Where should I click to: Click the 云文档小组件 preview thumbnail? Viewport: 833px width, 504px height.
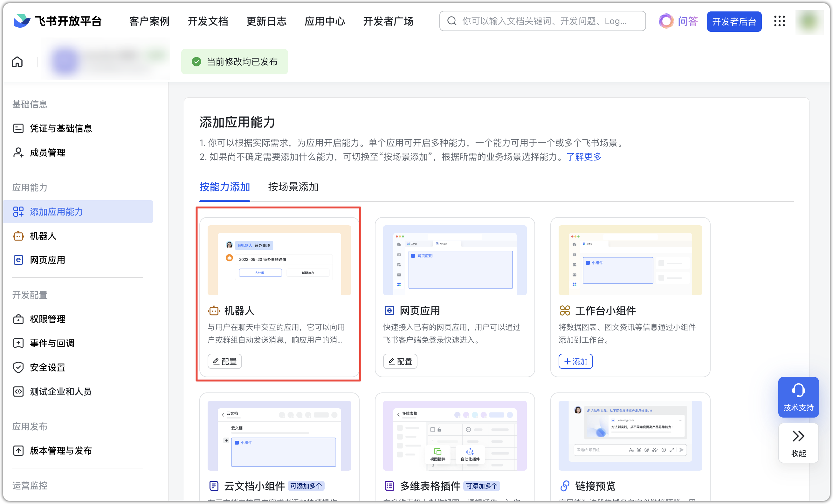[x=279, y=435]
